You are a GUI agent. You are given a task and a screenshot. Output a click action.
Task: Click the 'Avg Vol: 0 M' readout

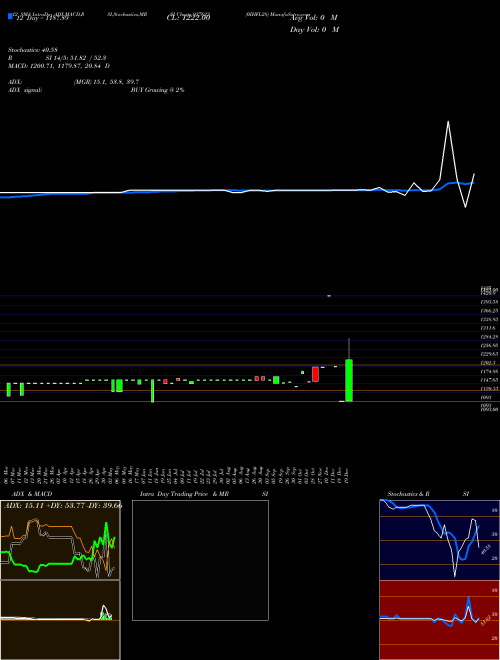314,18
